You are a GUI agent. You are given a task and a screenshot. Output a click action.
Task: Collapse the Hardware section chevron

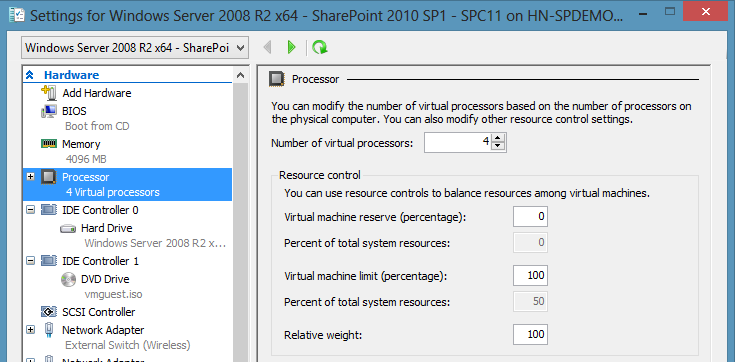(x=30, y=75)
